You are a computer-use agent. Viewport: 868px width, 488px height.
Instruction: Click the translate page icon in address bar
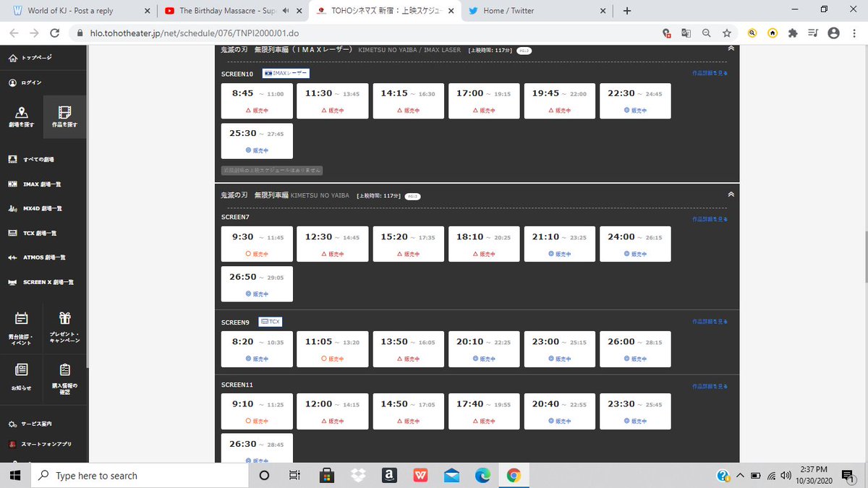pyautogui.click(x=685, y=33)
